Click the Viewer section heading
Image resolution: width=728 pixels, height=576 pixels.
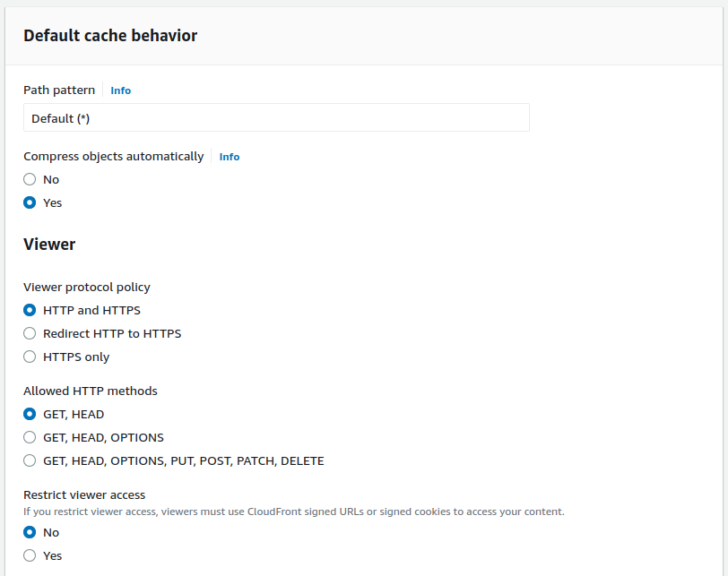(x=49, y=245)
